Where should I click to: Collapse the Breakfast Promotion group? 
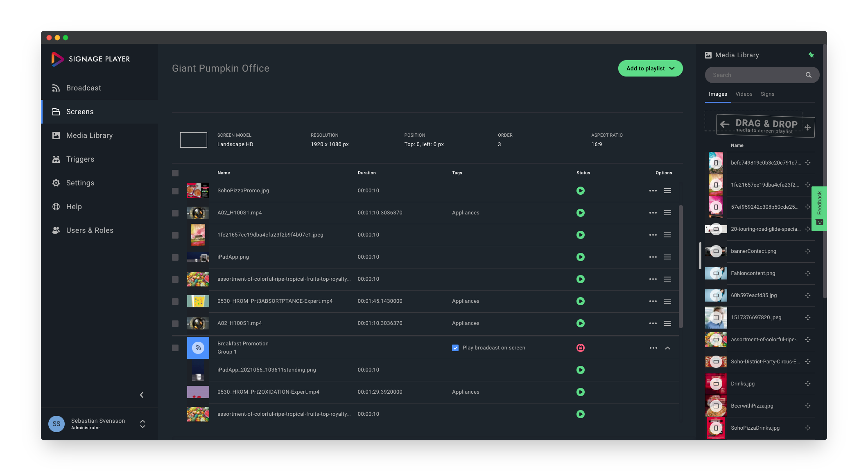pyautogui.click(x=667, y=348)
